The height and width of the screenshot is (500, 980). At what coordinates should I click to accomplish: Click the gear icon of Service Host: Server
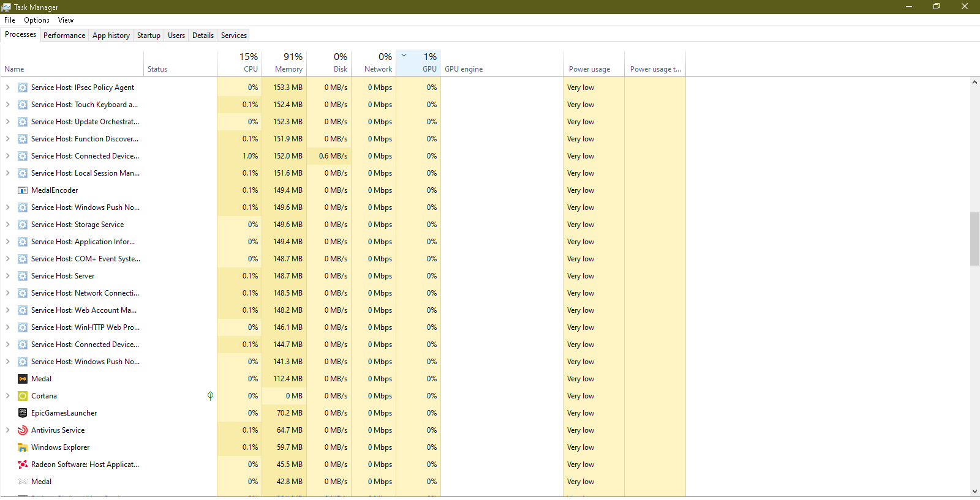pyautogui.click(x=23, y=276)
